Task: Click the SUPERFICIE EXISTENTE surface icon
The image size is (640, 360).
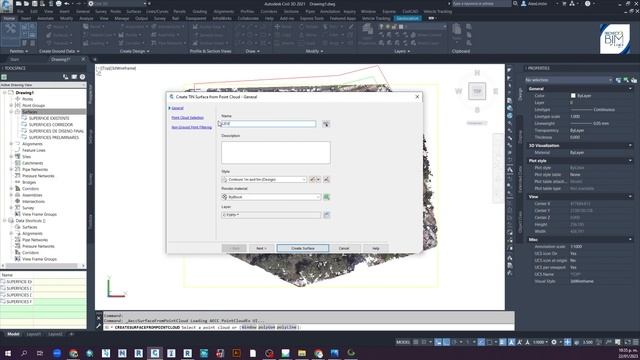Action: (x=24, y=118)
